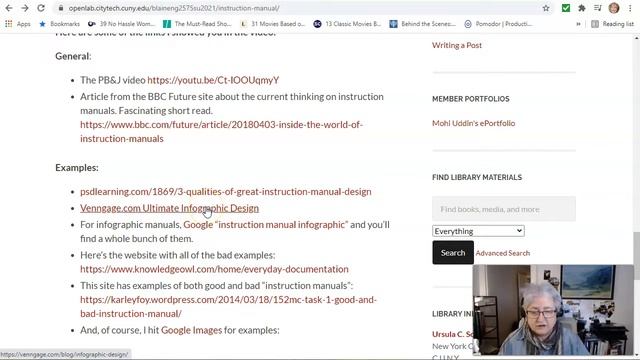Open the Reading list panel
Viewport: 640px width, 360px height.
coord(613,24)
